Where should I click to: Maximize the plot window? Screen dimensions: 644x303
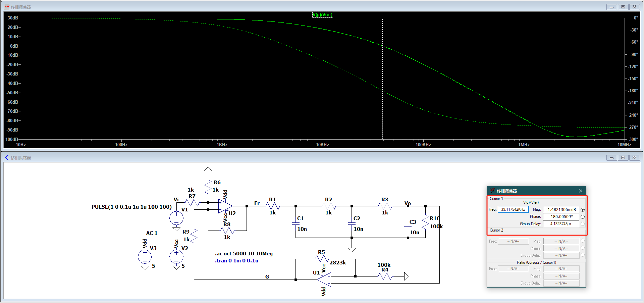point(623,7)
